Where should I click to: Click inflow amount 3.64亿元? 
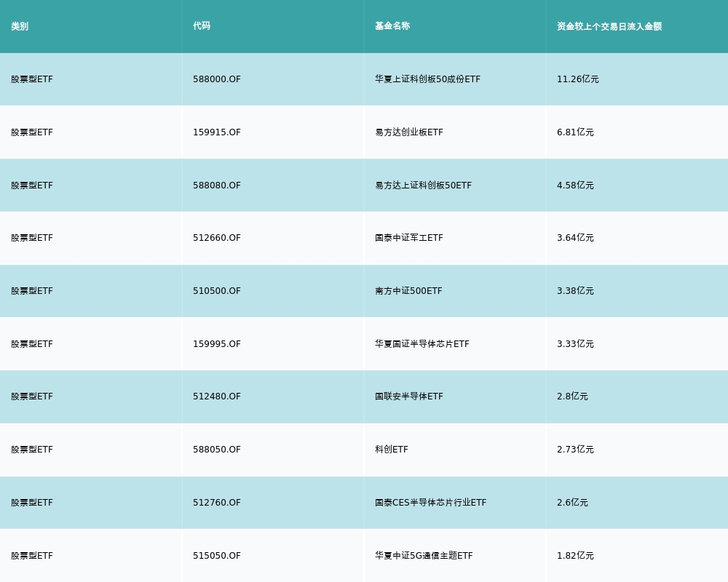click(575, 238)
